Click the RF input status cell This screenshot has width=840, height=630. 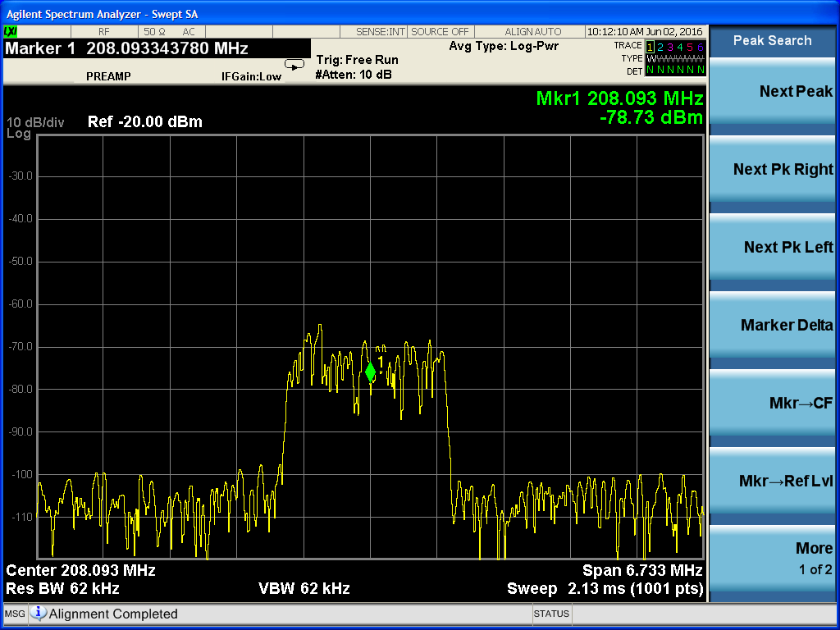[x=104, y=32]
